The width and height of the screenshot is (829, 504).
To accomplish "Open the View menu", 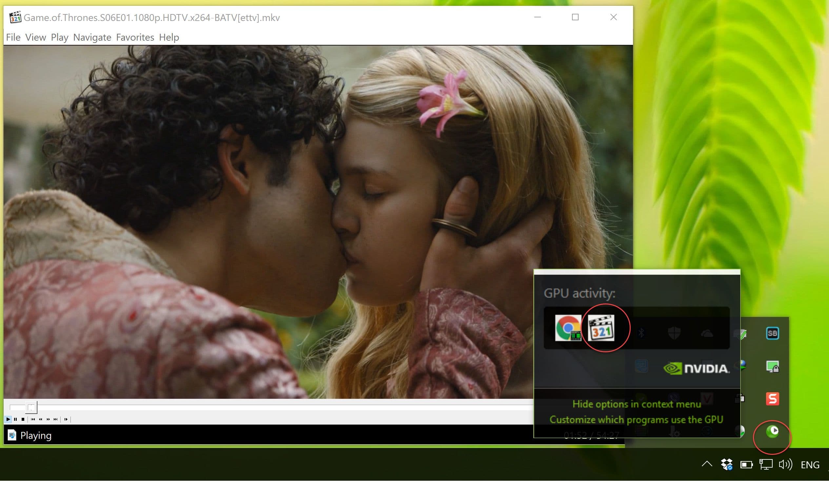I will tap(36, 37).
